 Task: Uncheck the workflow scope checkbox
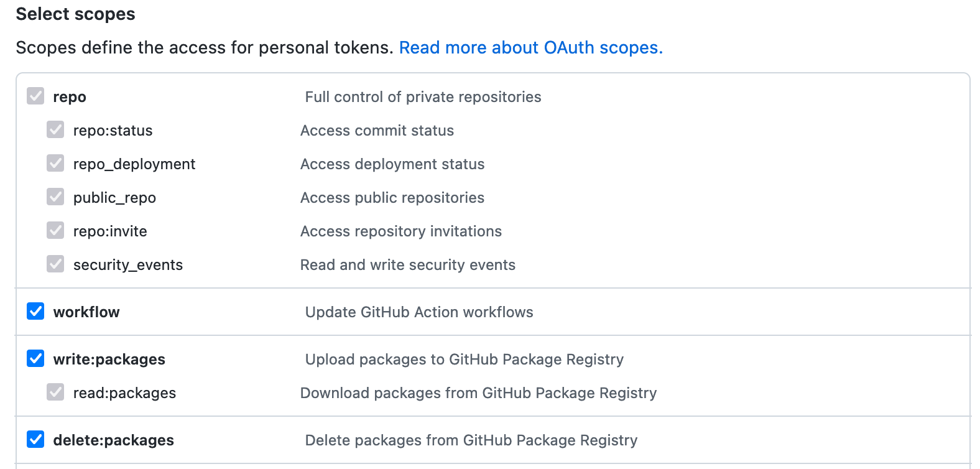pos(35,311)
